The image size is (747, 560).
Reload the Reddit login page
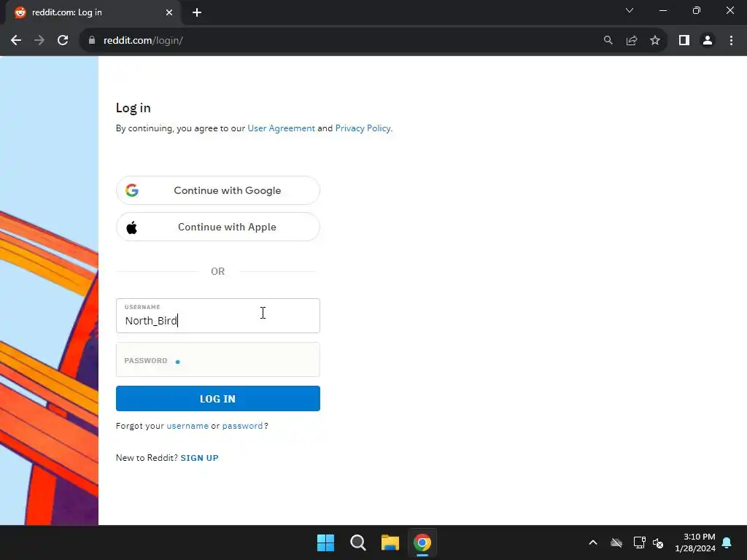coord(63,41)
